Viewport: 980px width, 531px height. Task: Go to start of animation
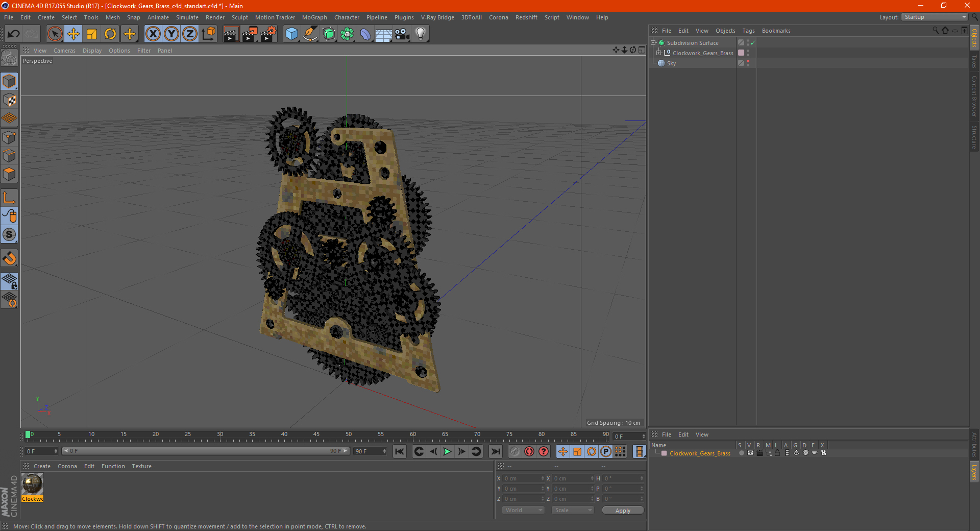pos(400,451)
